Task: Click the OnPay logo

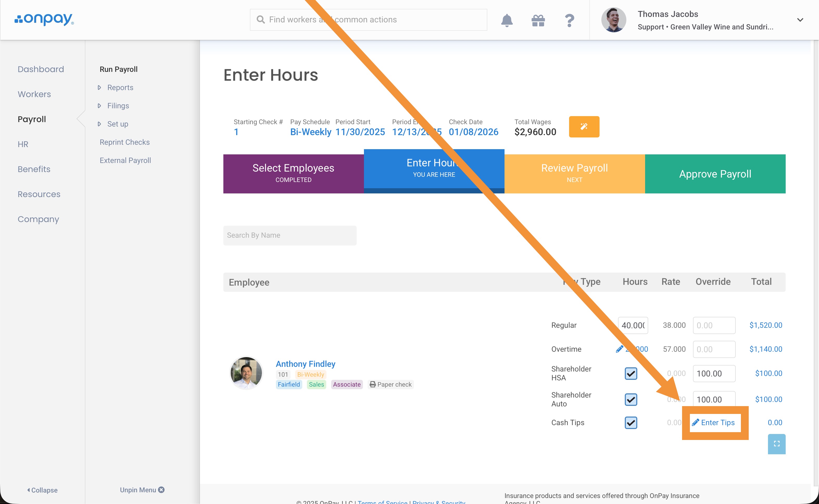Action: point(44,19)
